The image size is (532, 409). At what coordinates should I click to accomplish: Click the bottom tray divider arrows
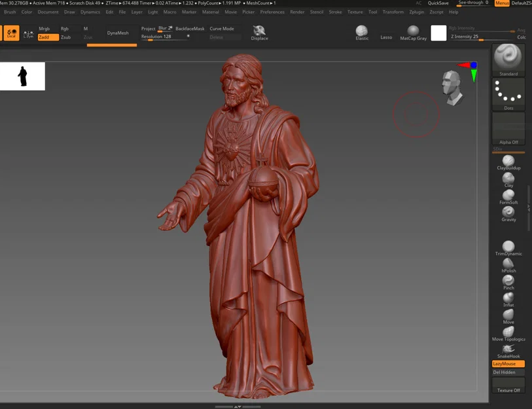pyautogui.click(x=238, y=406)
